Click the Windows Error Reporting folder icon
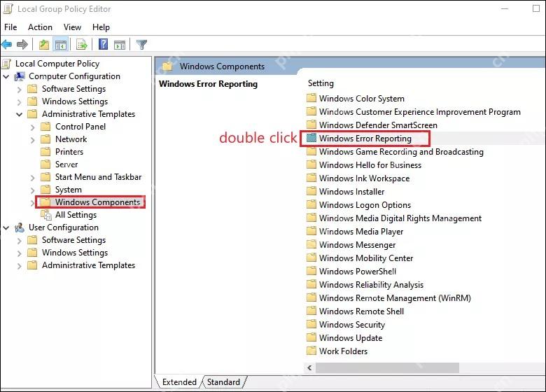The width and height of the screenshot is (546, 392). [311, 138]
